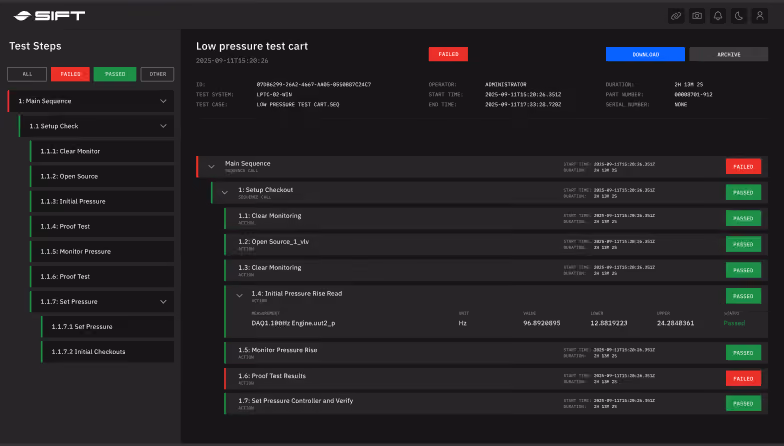Select 1.1.2: Open Source step
The width and height of the screenshot is (784, 446).
point(102,176)
